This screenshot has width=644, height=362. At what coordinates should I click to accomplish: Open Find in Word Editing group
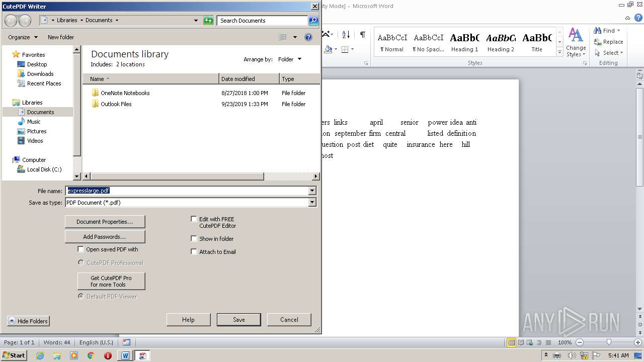click(605, 31)
